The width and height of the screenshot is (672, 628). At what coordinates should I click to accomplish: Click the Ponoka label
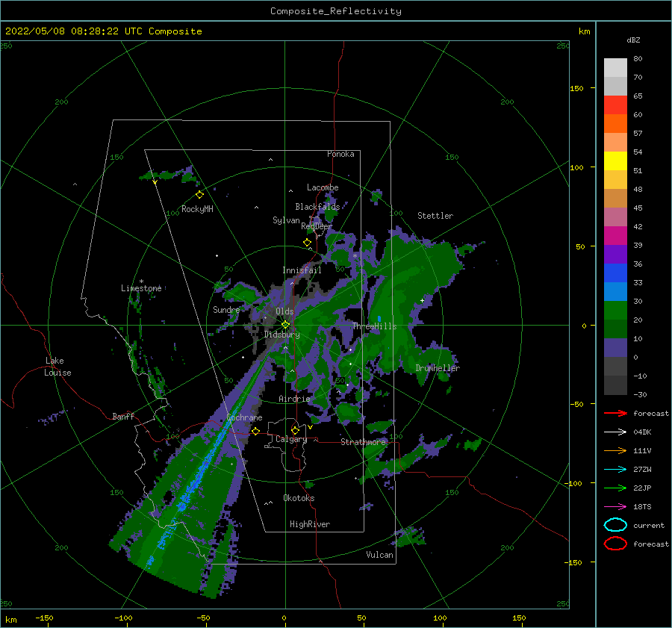[340, 154]
